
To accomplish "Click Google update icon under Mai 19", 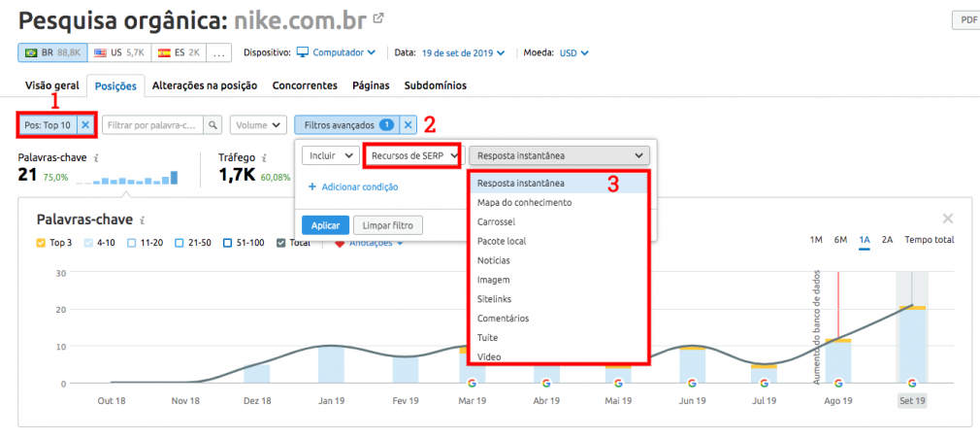I will pyautogui.click(x=618, y=383).
